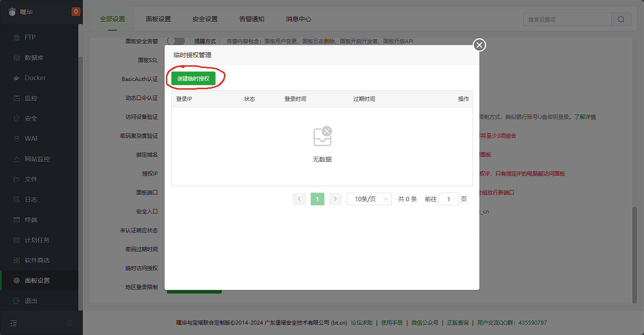Open 使用手册 footer link

click(x=392, y=323)
